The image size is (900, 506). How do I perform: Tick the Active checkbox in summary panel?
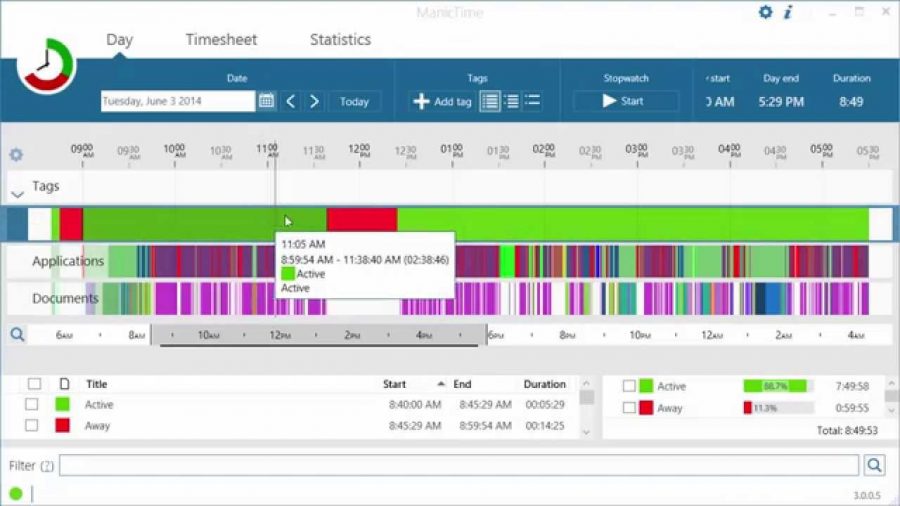pos(629,386)
